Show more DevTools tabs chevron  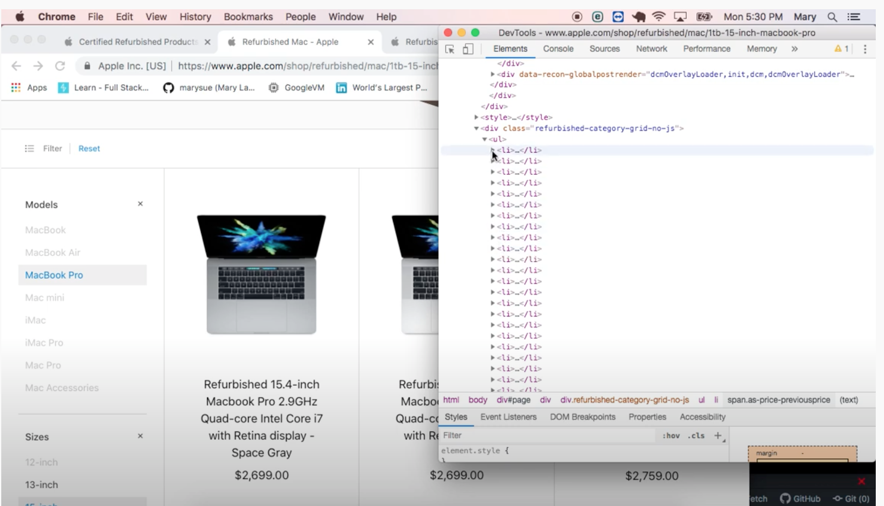[x=794, y=49]
